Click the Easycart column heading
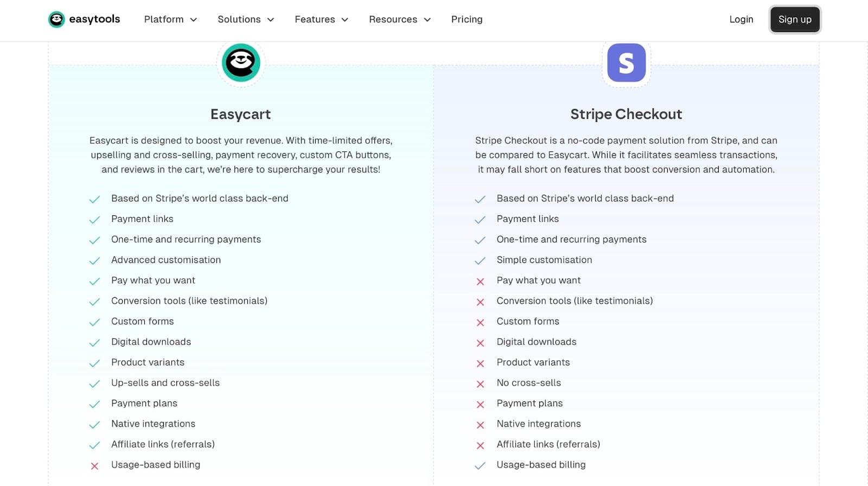 pos(240,114)
